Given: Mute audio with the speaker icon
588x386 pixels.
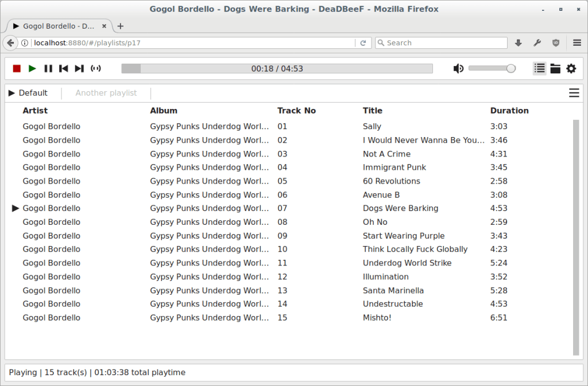Looking at the screenshot, I should pyautogui.click(x=458, y=68).
